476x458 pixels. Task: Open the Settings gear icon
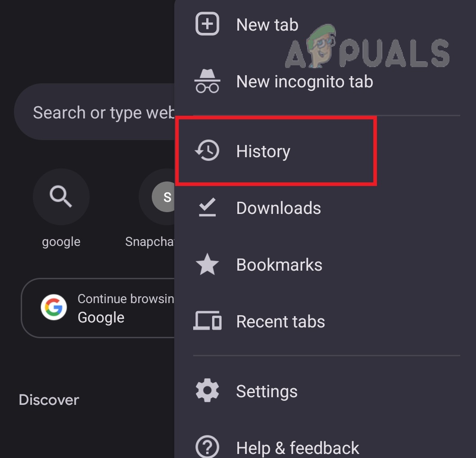point(207,390)
